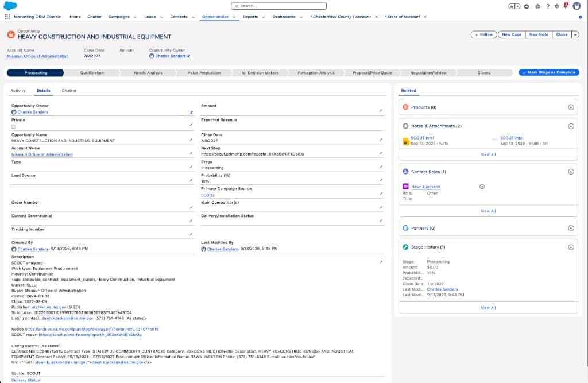
Task: Open Notes & Attachments card dropdown
Action: pyautogui.click(x=571, y=126)
